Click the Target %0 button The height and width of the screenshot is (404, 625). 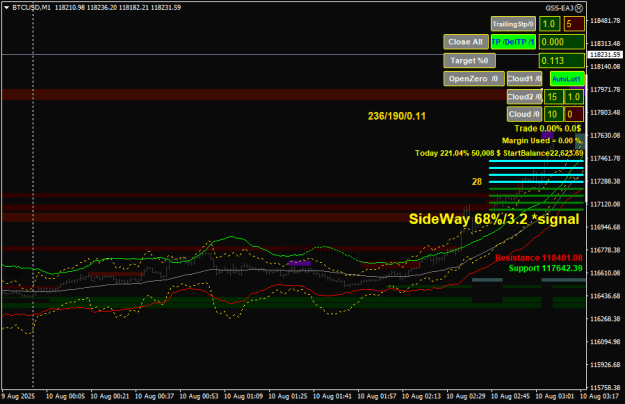(469, 61)
